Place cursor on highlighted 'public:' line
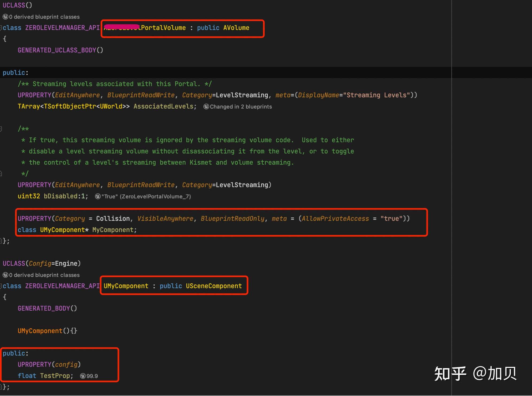This screenshot has height=396, width=532. tap(15, 73)
